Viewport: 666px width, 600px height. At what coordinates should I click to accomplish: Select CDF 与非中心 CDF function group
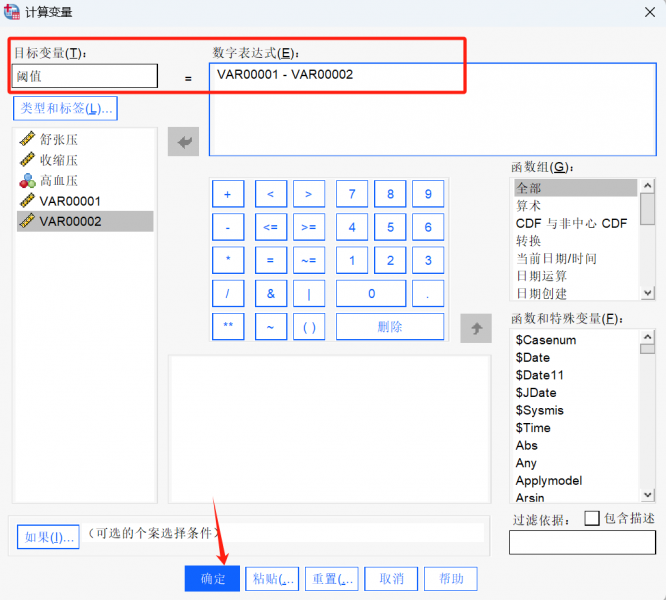(x=576, y=223)
